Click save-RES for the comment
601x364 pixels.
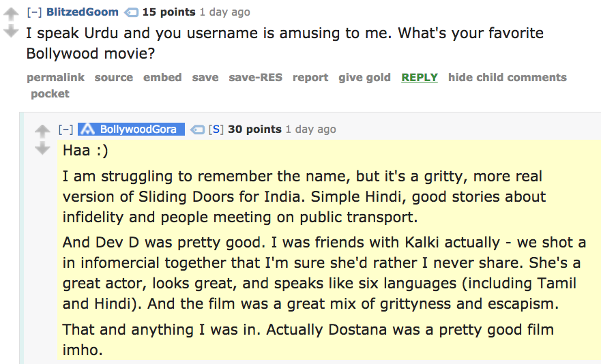(256, 78)
